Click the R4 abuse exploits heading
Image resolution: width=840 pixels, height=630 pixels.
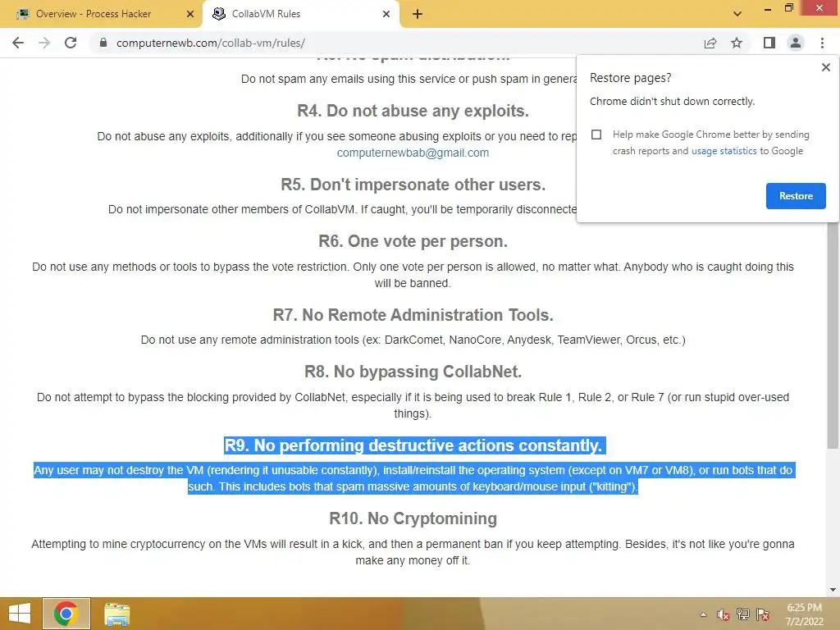coord(413,111)
